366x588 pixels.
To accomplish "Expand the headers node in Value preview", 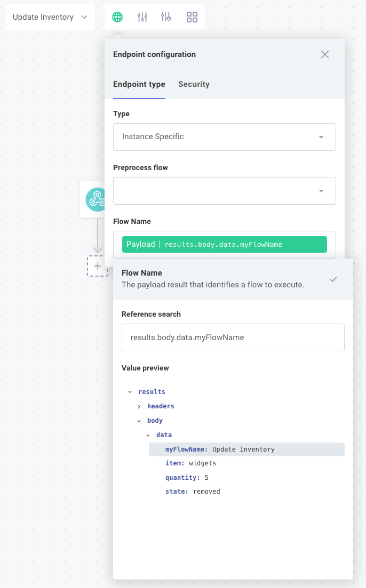I will [x=139, y=406].
